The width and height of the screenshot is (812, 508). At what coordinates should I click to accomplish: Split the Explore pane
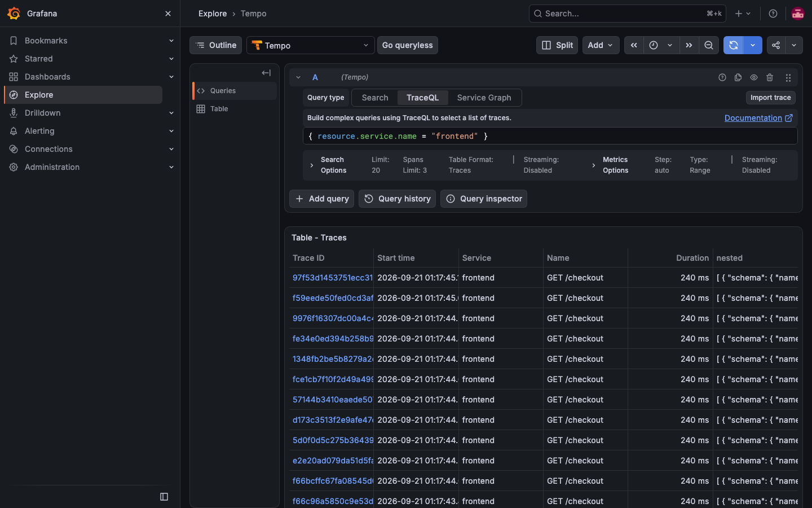(557, 45)
